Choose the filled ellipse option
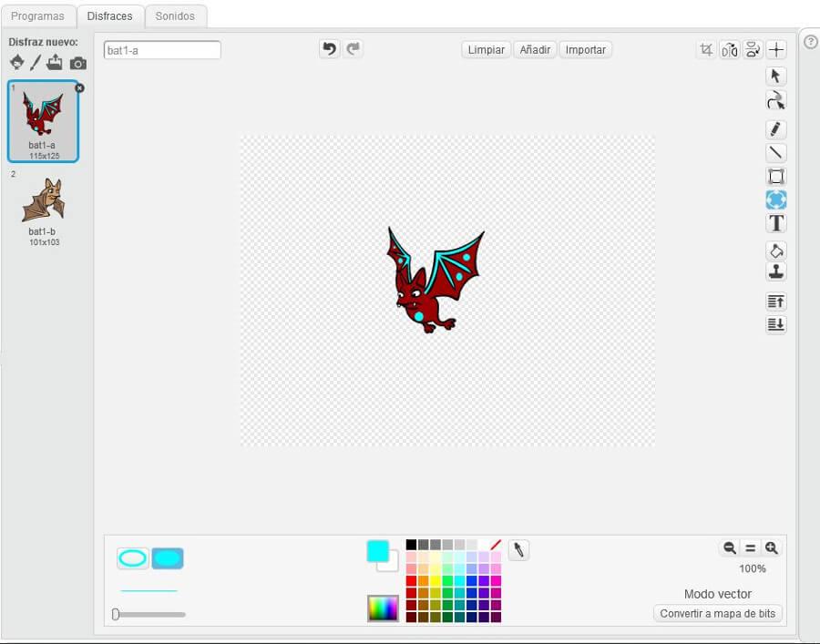 [x=168, y=558]
